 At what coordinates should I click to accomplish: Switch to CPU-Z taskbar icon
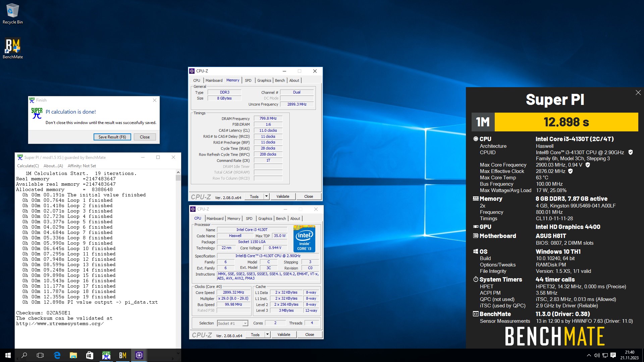139,355
